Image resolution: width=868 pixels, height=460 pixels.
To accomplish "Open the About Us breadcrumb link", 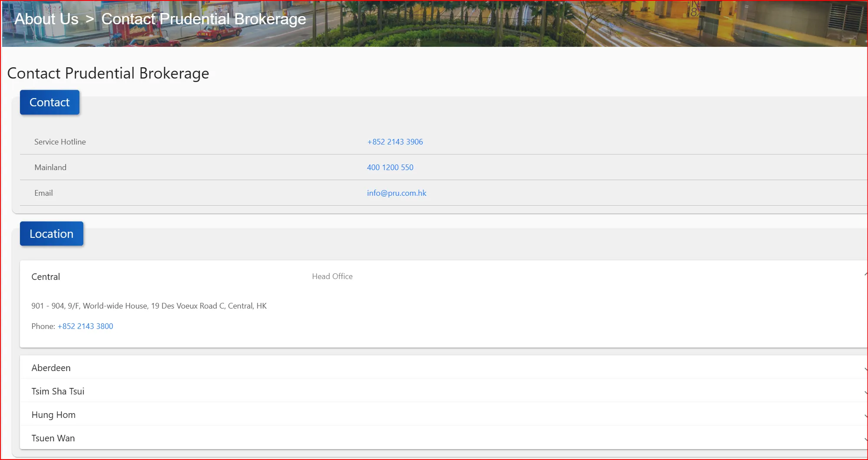I will point(46,19).
